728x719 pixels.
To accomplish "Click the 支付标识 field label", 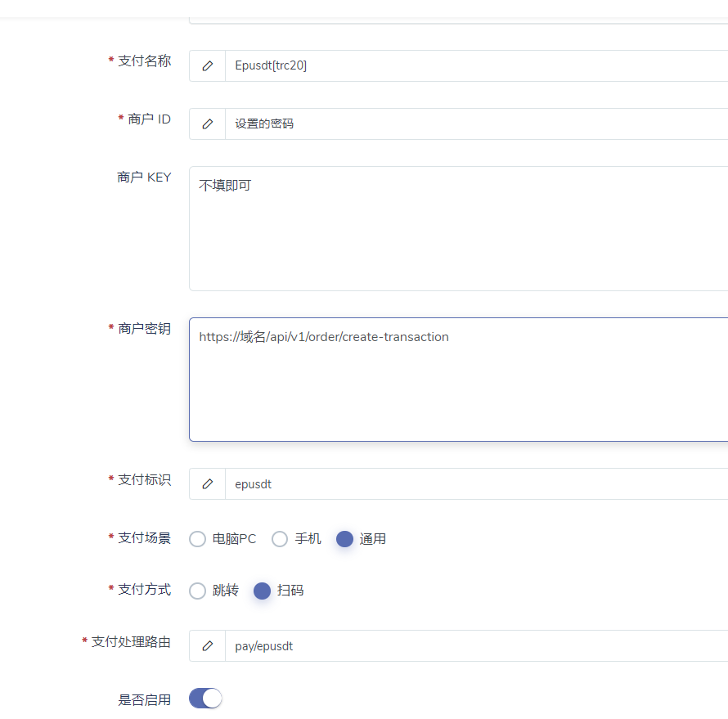I will (x=145, y=479).
